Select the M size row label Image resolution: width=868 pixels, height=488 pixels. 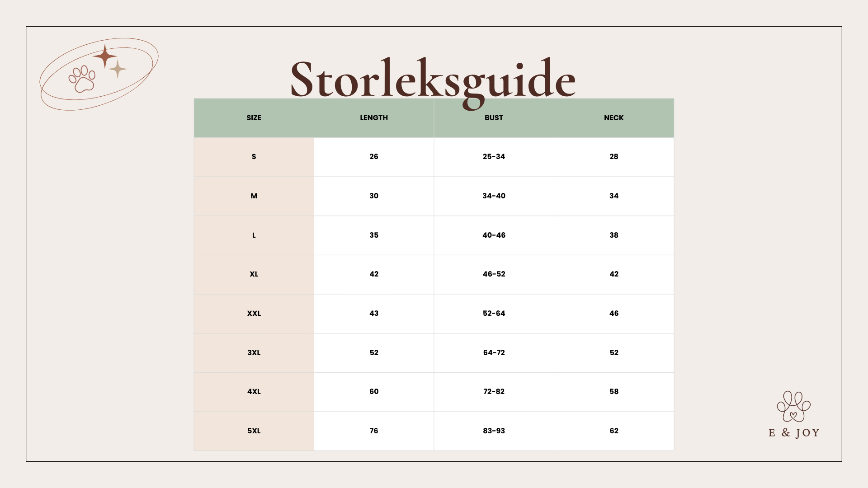point(254,196)
